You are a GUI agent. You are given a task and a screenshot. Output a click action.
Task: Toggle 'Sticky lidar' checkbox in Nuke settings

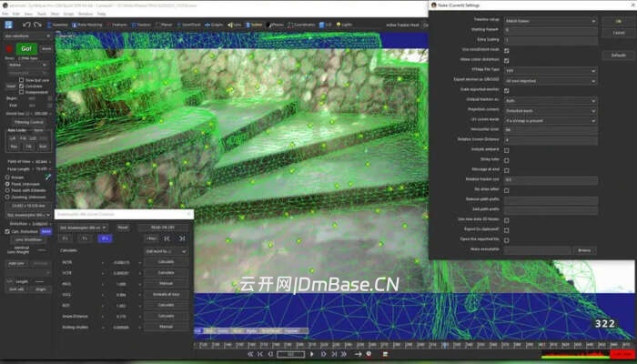tap(506, 160)
